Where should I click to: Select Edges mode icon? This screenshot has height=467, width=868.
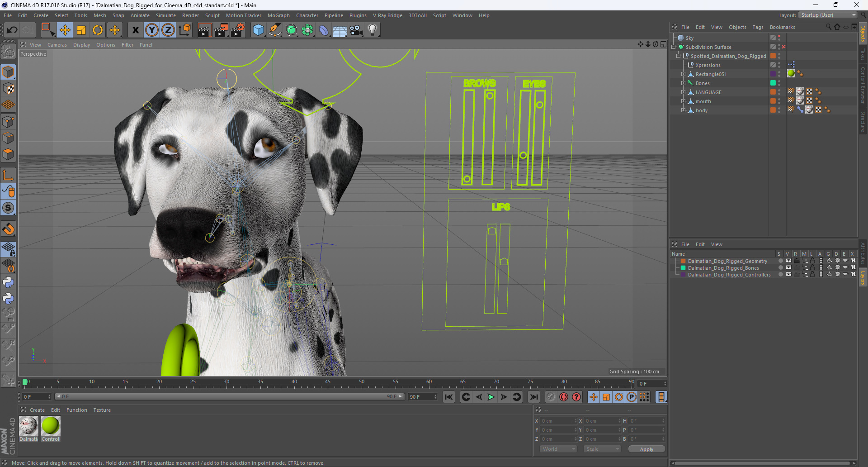pyautogui.click(x=8, y=138)
